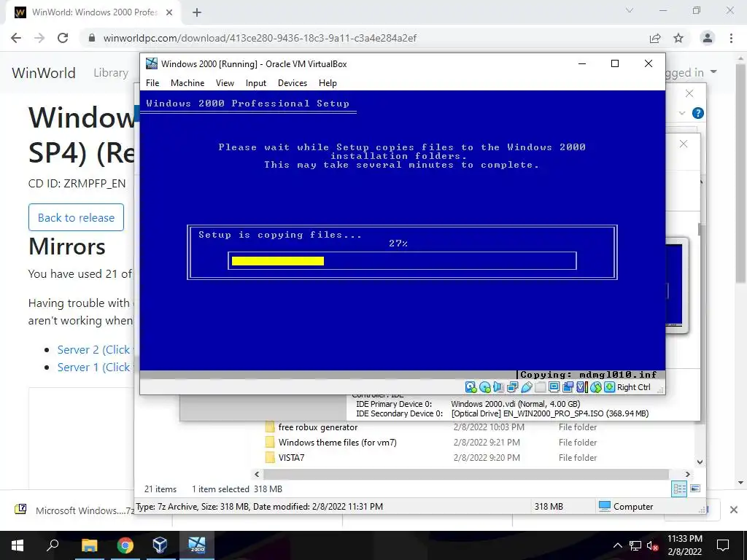
Task: Switch file explorer to details view
Action: (x=679, y=489)
